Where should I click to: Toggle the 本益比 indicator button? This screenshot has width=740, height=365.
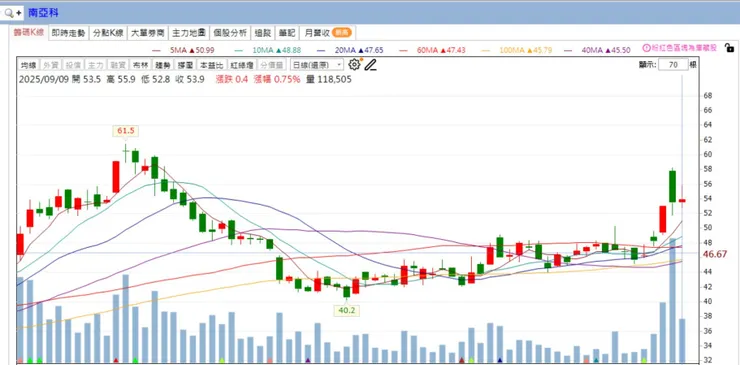click(x=211, y=65)
